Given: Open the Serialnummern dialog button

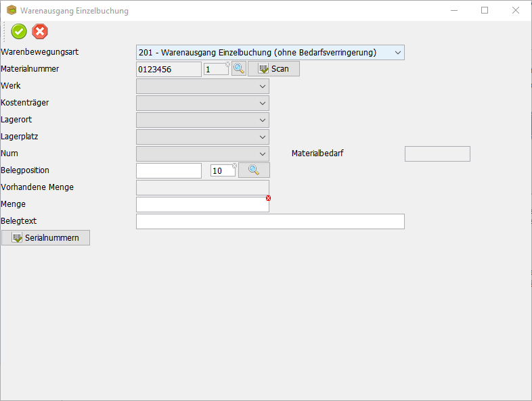Looking at the screenshot, I should [45, 238].
